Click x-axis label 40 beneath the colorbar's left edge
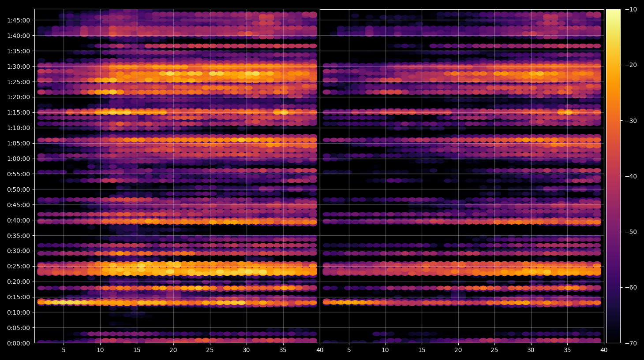Image resolution: width=644 pixels, height=360 pixels. pyautogui.click(x=604, y=350)
